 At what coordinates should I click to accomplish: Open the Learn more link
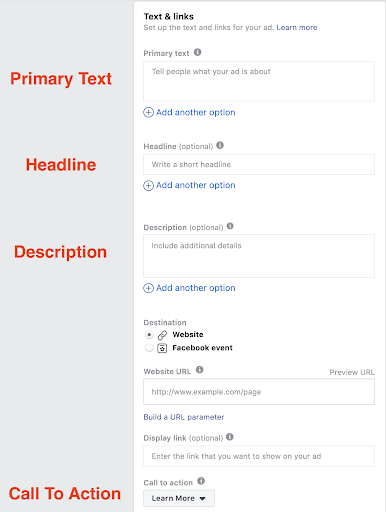(297, 28)
